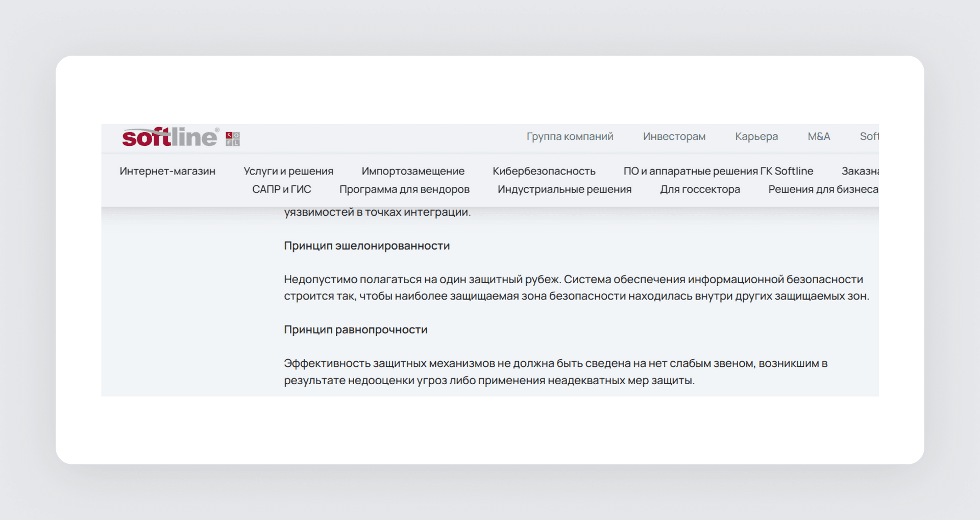Select Решения для бизнеса menu item
The height and width of the screenshot is (520, 980).
(823, 189)
